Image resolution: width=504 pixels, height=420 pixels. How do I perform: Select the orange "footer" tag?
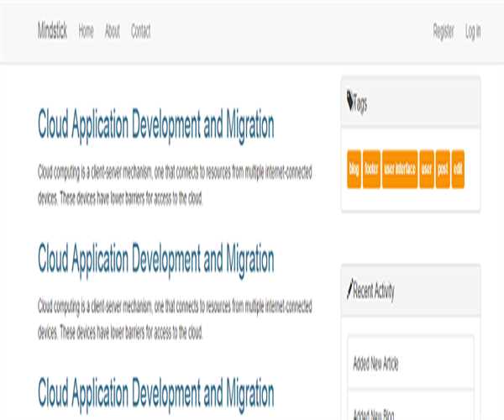pos(371,169)
